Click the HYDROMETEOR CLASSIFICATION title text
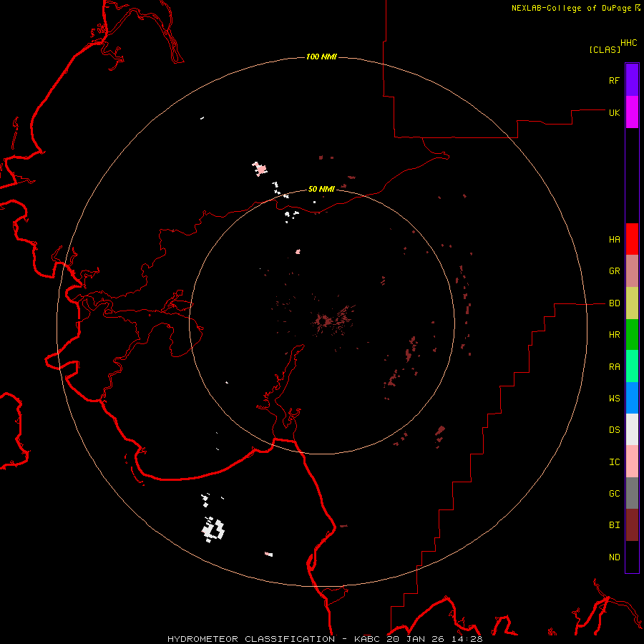 (x=251, y=639)
